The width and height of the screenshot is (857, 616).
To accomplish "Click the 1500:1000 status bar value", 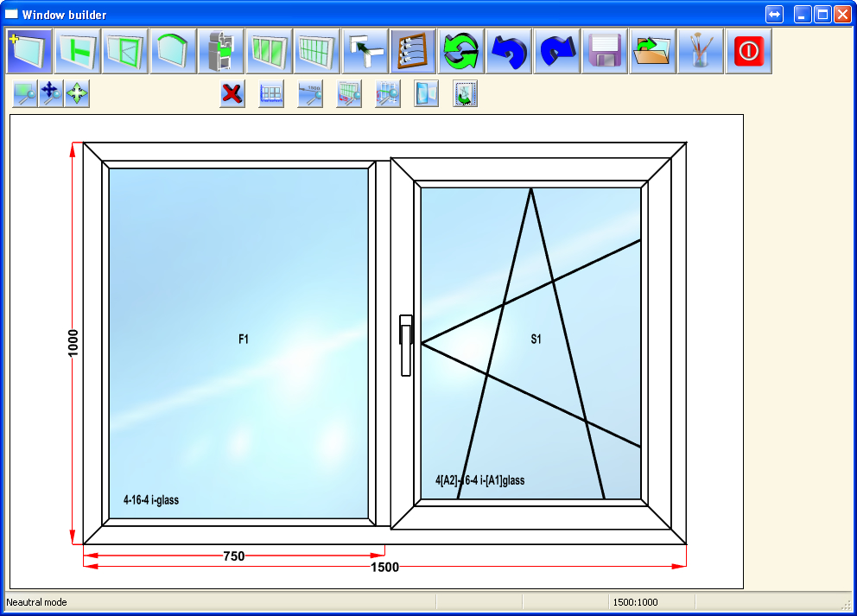I will tap(635, 602).
